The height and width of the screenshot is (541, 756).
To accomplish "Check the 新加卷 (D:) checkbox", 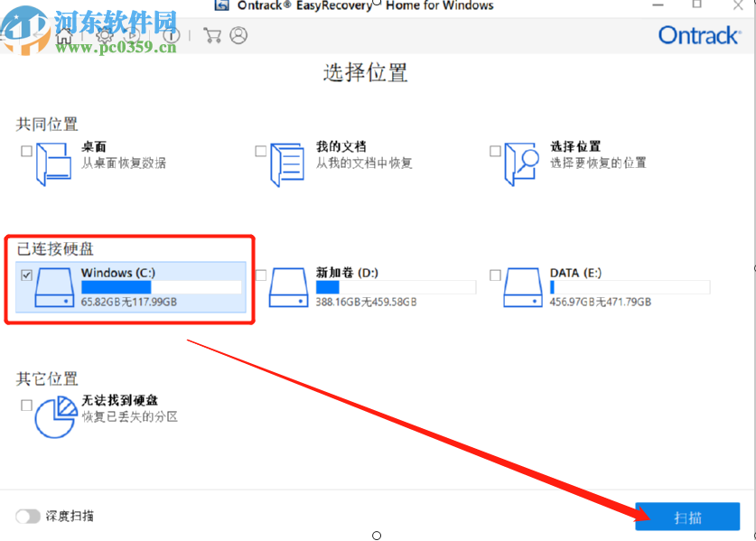I will coord(260,275).
